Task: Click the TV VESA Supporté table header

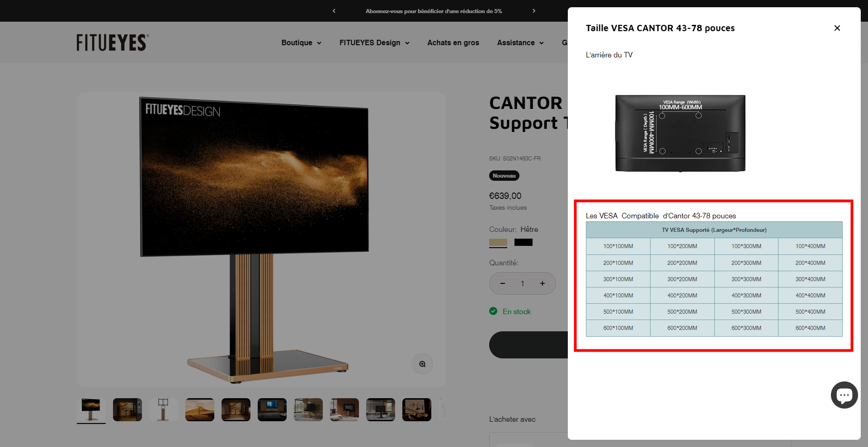Action: pos(714,230)
